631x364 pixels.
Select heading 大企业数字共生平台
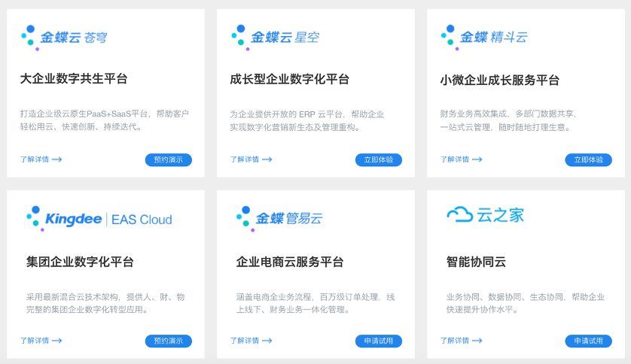[74, 79]
